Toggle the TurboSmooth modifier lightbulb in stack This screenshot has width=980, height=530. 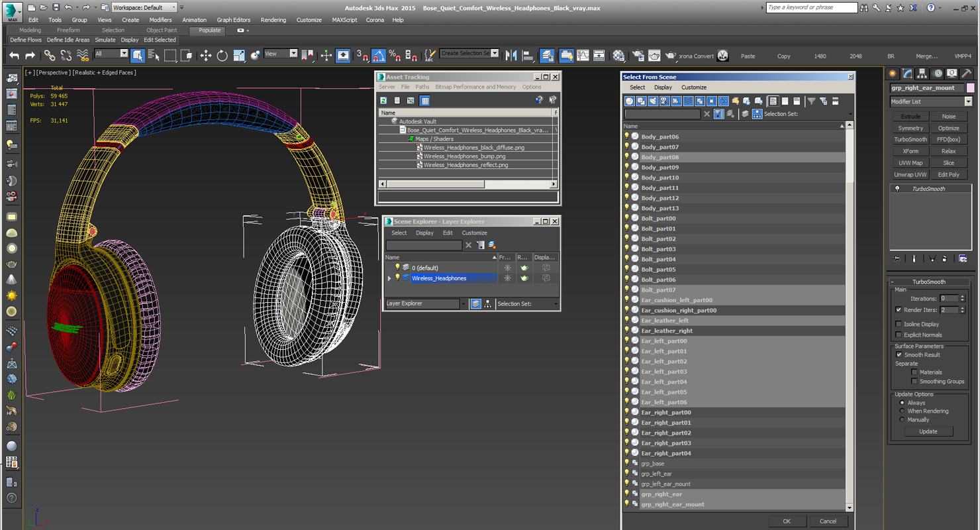[897, 189]
